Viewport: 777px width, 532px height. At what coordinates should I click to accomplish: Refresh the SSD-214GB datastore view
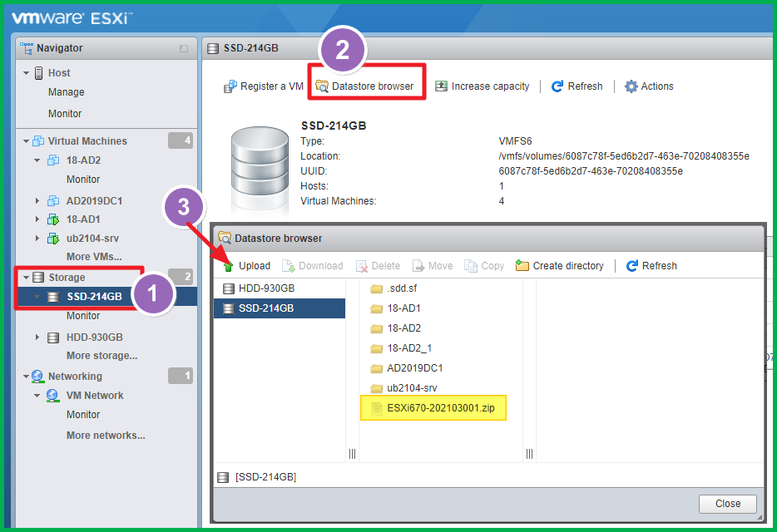[x=577, y=86]
